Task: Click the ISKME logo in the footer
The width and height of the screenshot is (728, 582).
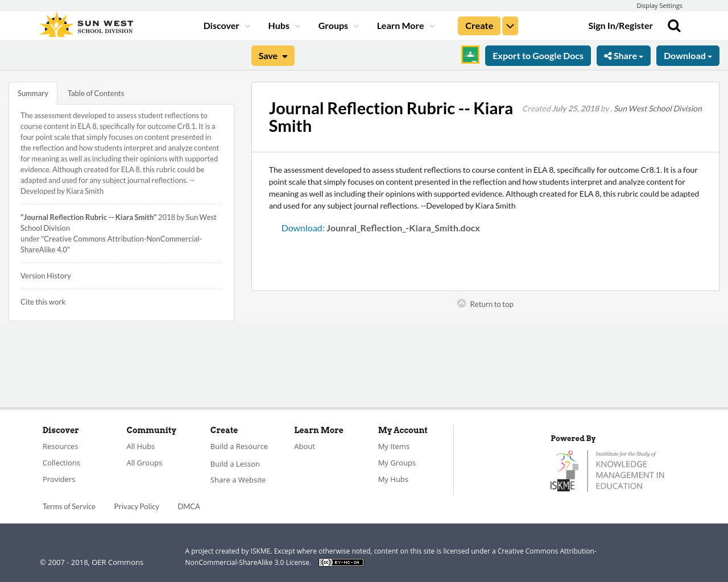Action: [607, 469]
